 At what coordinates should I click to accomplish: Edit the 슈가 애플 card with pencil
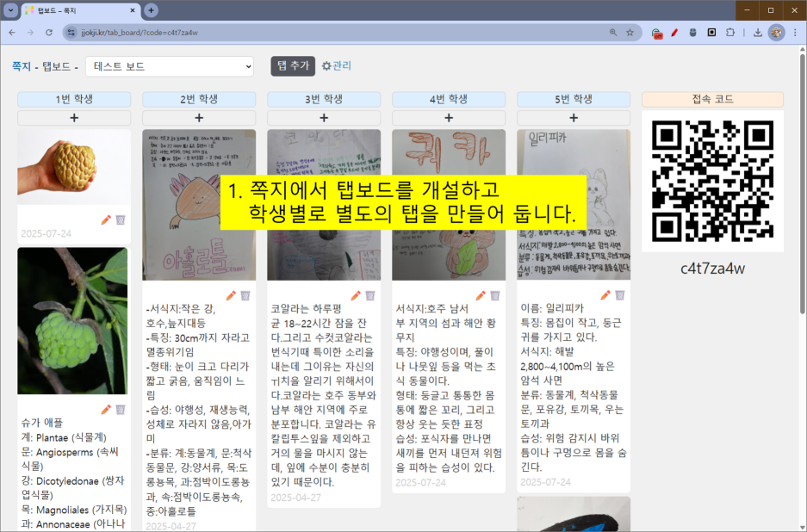click(106, 410)
